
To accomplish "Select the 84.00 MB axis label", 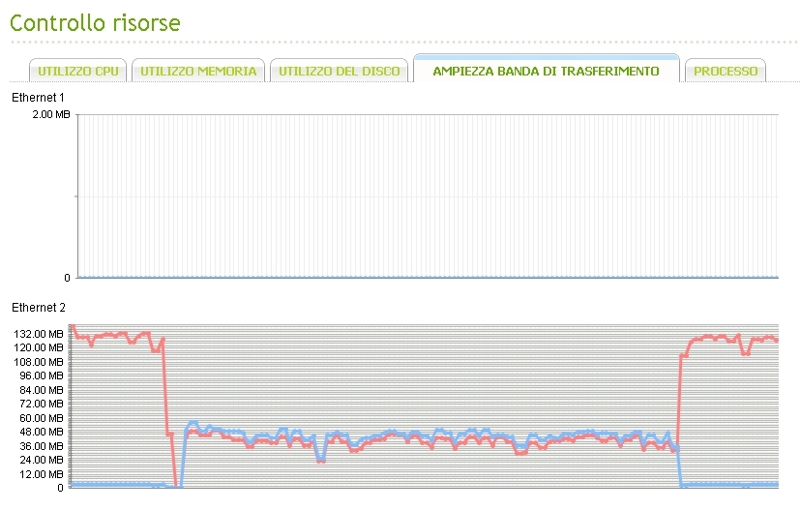I will click(42, 389).
